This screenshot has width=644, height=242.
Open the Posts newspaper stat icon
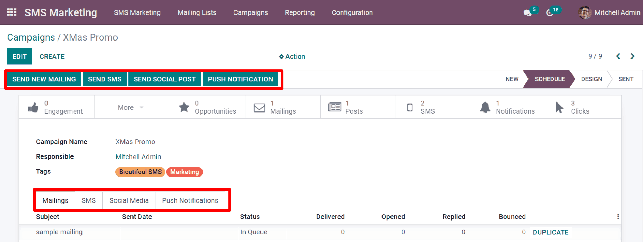pyautogui.click(x=334, y=107)
